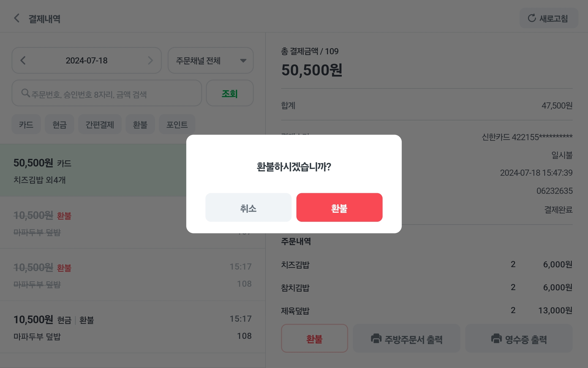Confirm refund with red 환불 button
Screen dimensions: 588x368
click(339, 208)
